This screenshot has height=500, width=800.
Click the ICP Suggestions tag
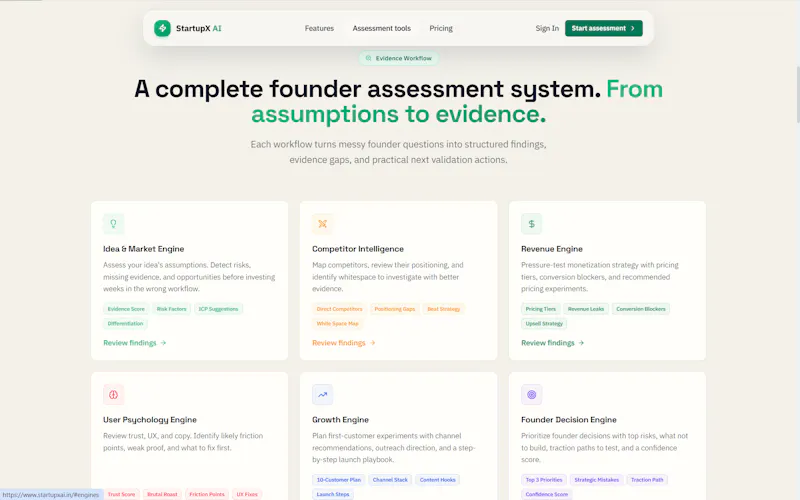point(218,309)
